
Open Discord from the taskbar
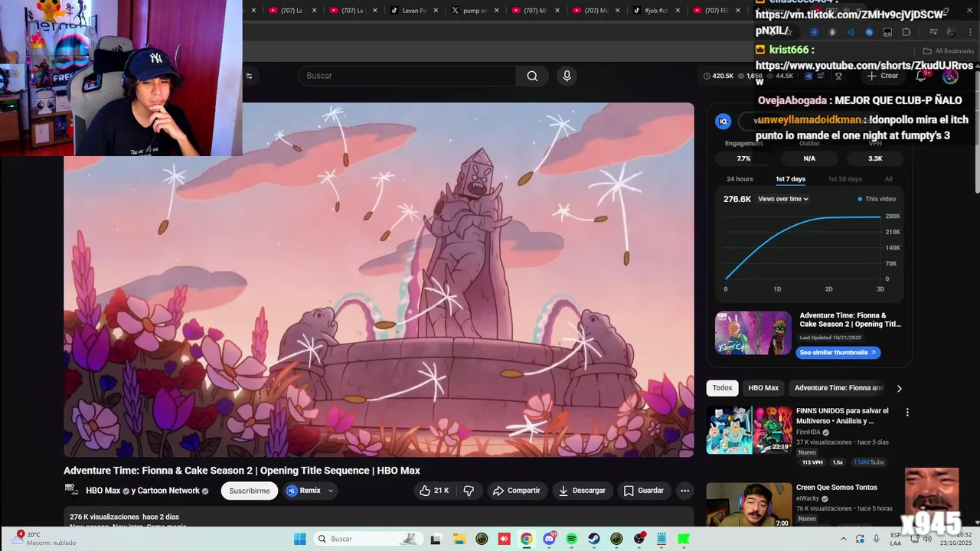(549, 539)
